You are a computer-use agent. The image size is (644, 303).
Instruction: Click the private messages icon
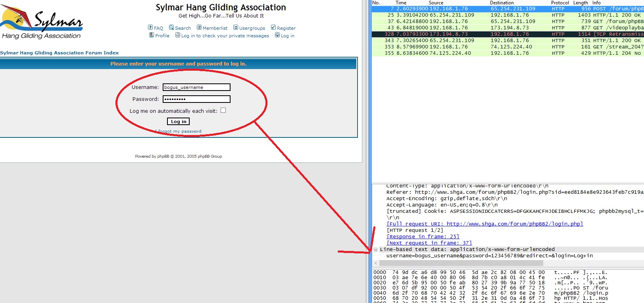[x=178, y=35]
